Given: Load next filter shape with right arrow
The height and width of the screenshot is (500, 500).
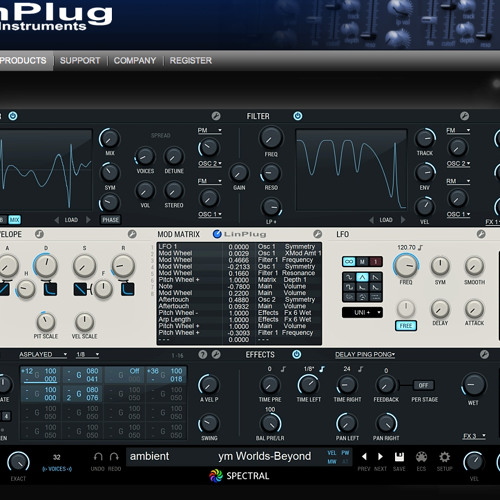Looking at the screenshot, I should coord(403,220).
